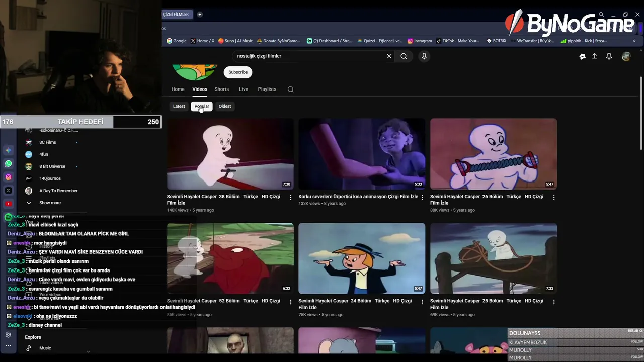
Task: Play Sevimli Hayalet Casper 38 Bölüm thumbnail
Action: pos(230,154)
